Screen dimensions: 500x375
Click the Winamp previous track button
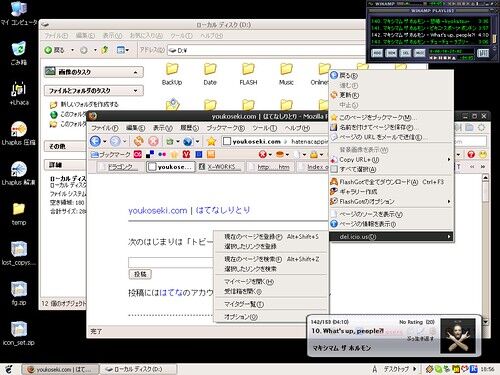point(432,58)
